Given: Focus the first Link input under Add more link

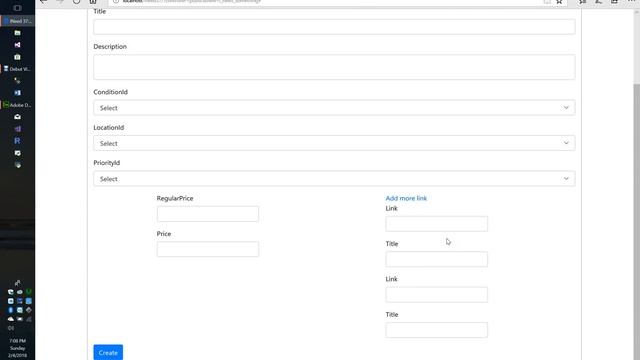Looking at the screenshot, I should (x=436, y=224).
